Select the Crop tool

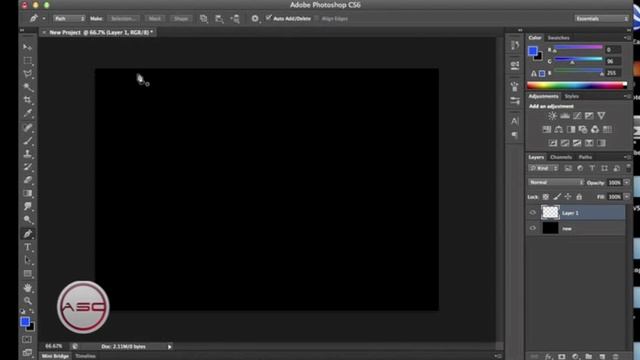pos(27,100)
